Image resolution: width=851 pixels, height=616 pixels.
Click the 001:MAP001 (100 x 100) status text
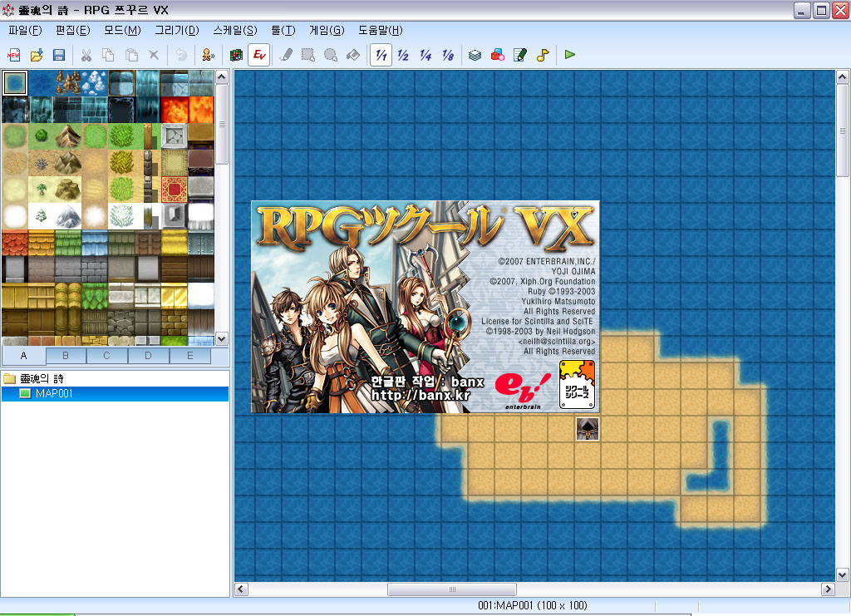point(533,605)
